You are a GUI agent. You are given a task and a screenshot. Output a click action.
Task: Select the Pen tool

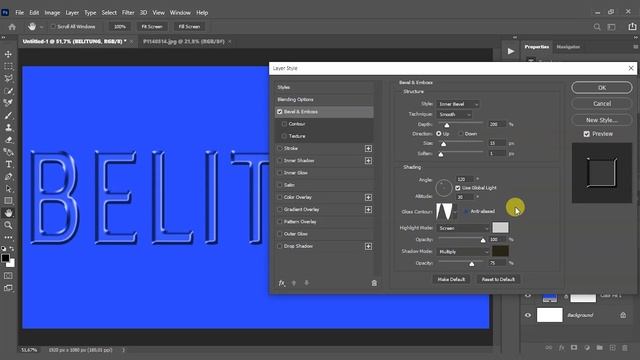click(x=8, y=177)
